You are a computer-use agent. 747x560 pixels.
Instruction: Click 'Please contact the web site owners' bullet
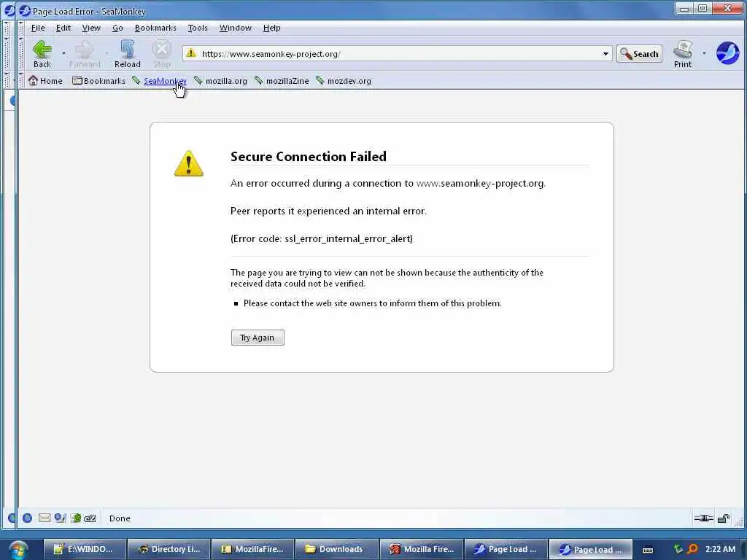(x=372, y=303)
